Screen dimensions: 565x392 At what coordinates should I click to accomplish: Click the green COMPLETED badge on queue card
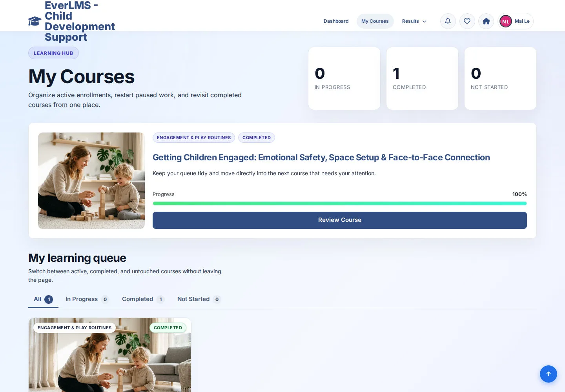coord(168,328)
